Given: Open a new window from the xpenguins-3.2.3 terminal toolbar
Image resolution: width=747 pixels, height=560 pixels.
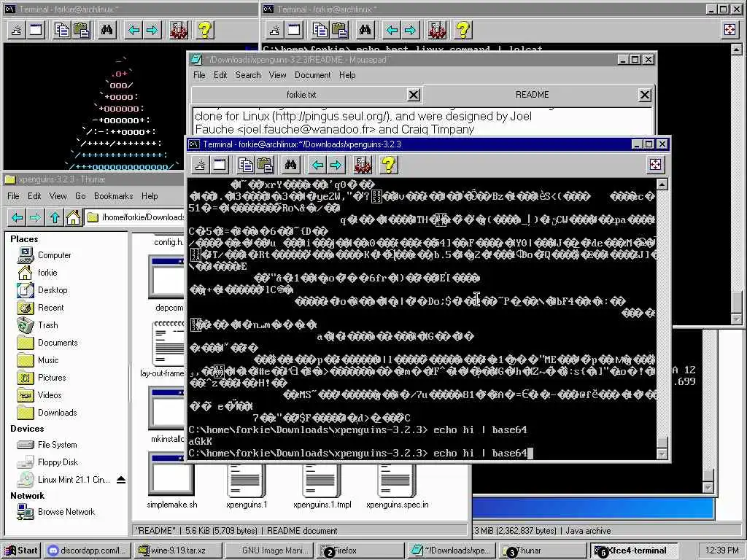Looking at the screenshot, I should (x=220, y=165).
